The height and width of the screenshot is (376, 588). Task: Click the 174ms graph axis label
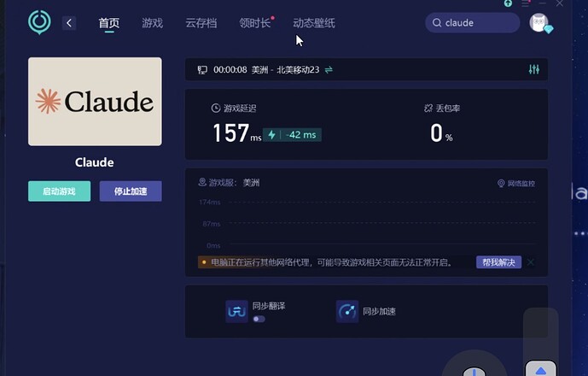210,202
